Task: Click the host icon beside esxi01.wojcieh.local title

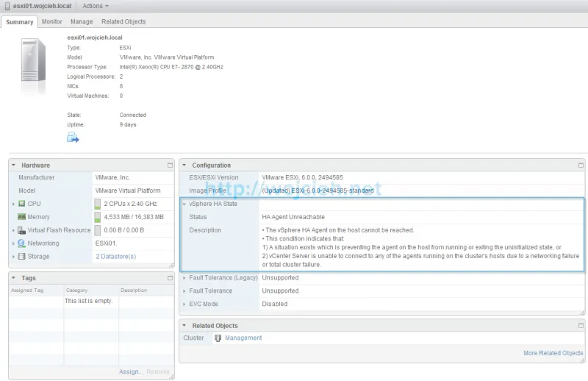Action: coord(7,6)
